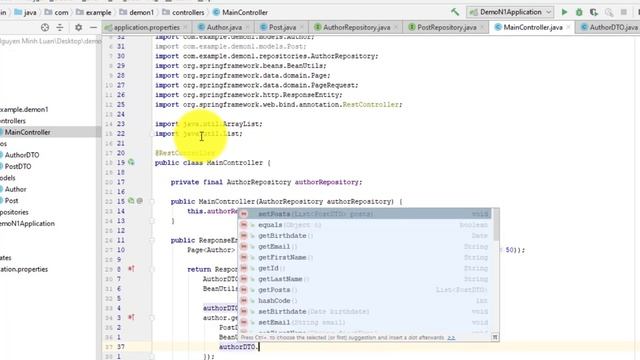Close the Author.java tab

coord(247,27)
